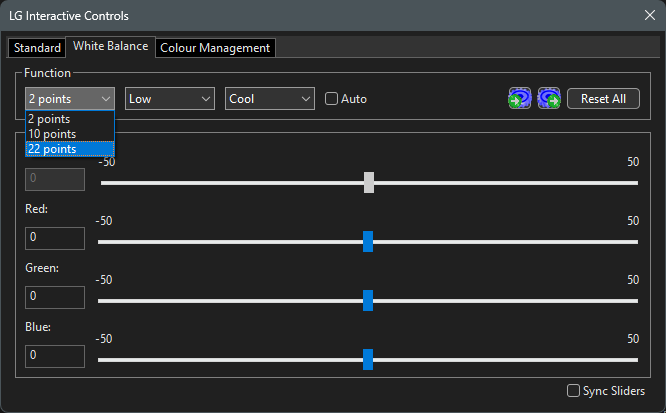Close the LG Interactive Controls window

649,16
